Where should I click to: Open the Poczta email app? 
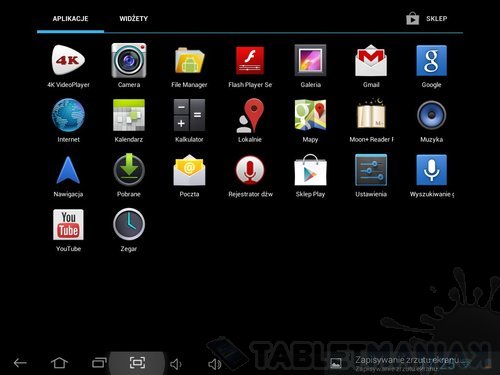pos(189,176)
